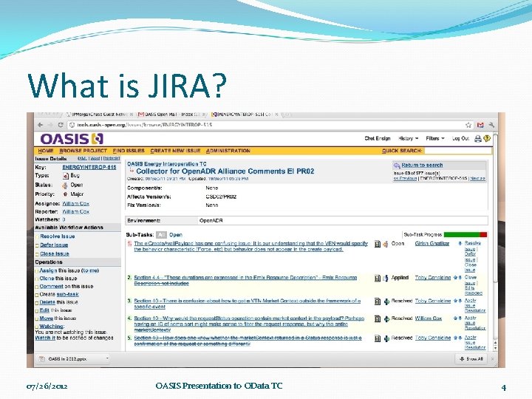The height and width of the screenshot is (399, 532).
Task: Click the Close Issue workflow action
Action: point(54,253)
